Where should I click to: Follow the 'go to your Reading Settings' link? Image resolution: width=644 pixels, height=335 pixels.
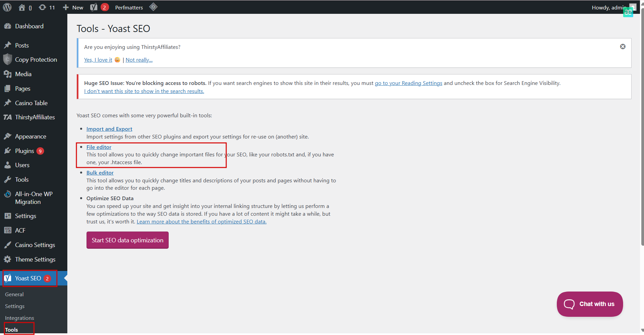(409, 83)
